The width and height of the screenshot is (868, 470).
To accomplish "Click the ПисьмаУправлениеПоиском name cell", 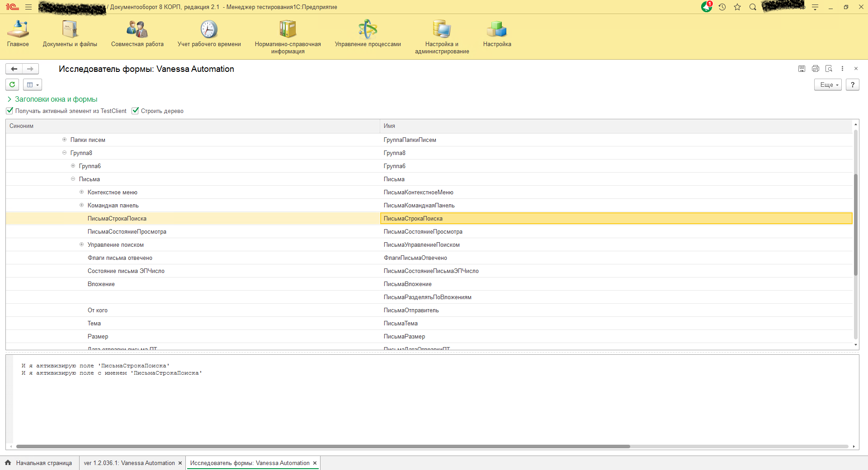I will pos(616,244).
